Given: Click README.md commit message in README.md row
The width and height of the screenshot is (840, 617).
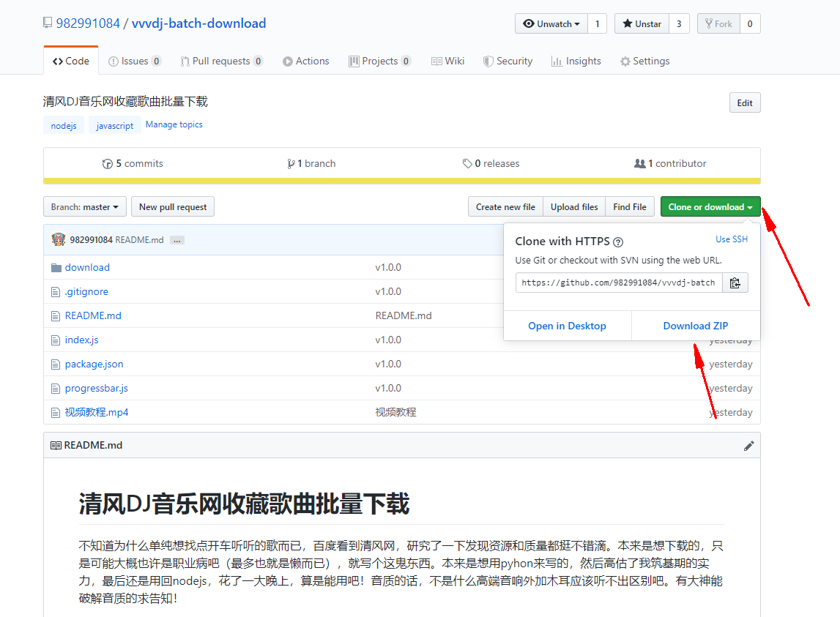Looking at the screenshot, I should 404,315.
